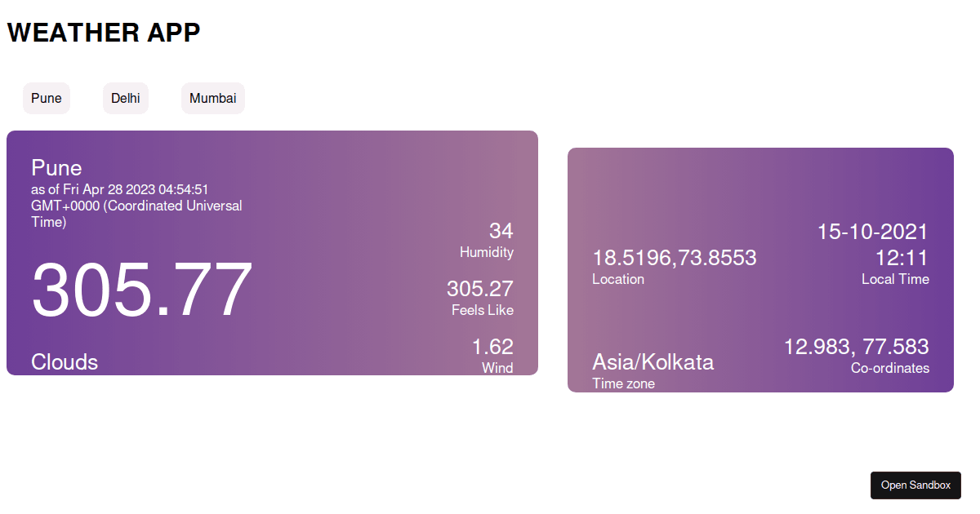Click the Humidity label

tap(487, 253)
